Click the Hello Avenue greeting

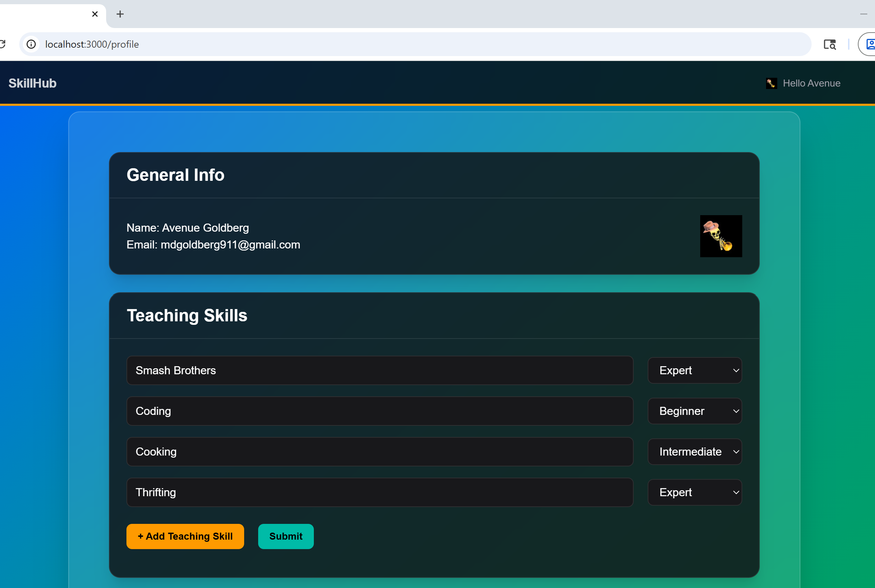tap(811, 83)
